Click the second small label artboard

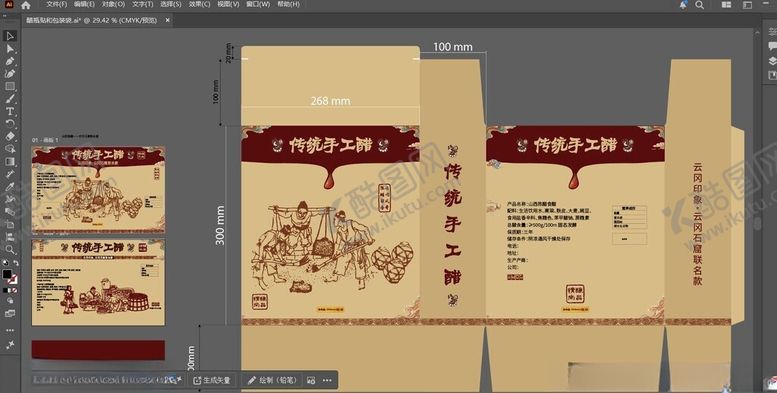click(x=98, y=282)
